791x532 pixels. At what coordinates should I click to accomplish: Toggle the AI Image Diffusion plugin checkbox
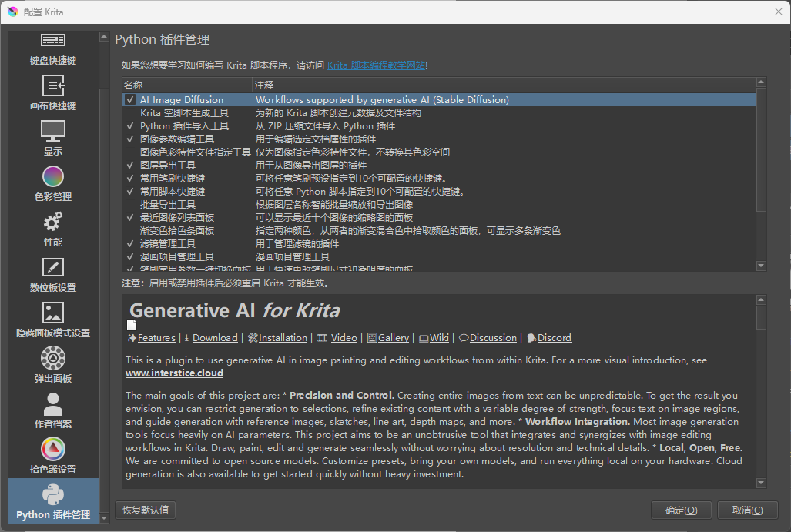tap(130, 100)
